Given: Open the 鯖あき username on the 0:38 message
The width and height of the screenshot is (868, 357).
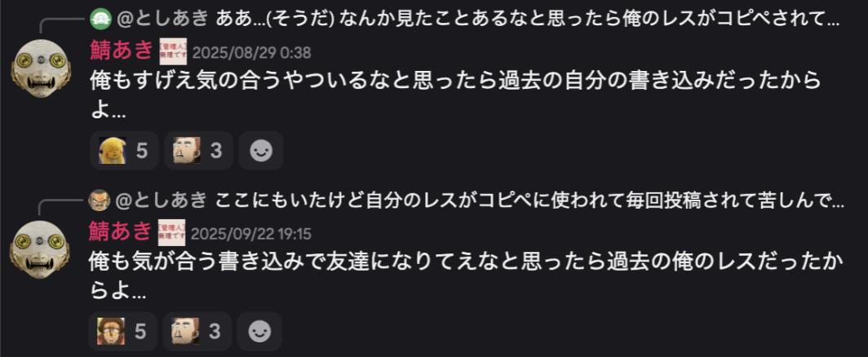Looking at the screenshot, I should coord(121,51).
